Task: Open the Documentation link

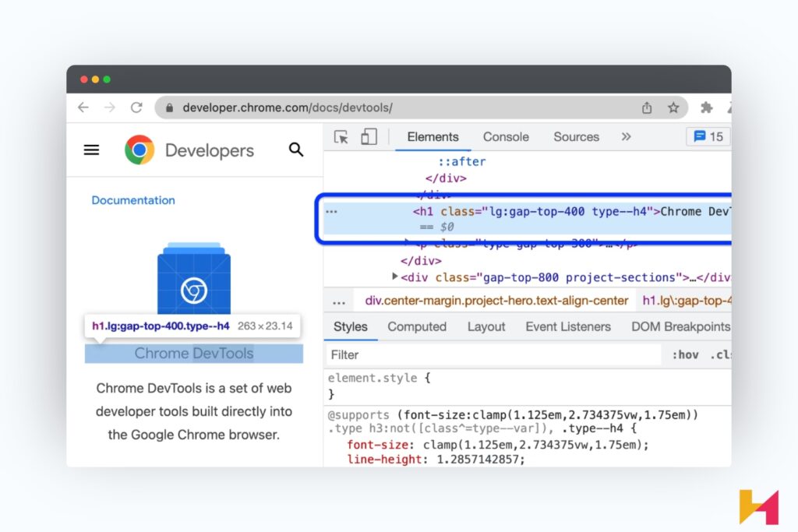Action: [132, 200]
